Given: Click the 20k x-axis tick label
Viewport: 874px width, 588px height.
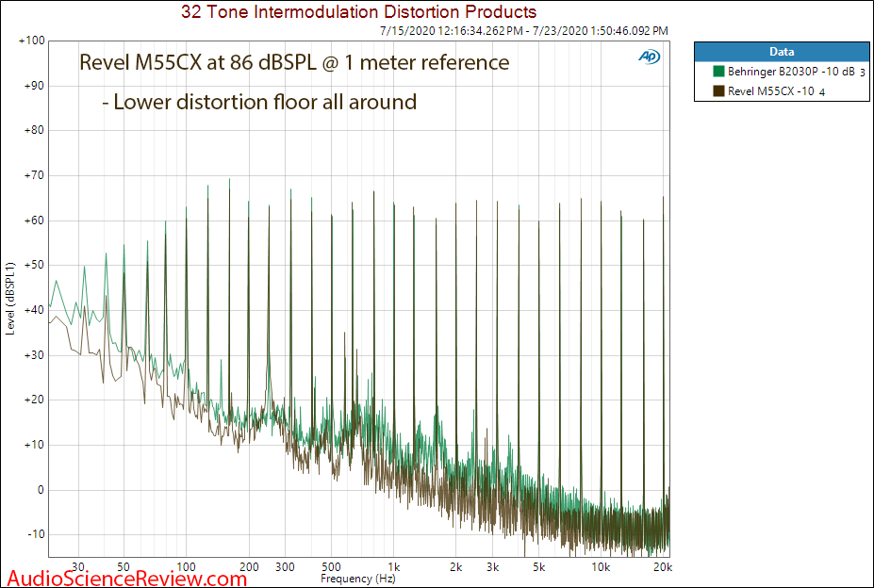Looking at the screenshot, I should (662, 567).
